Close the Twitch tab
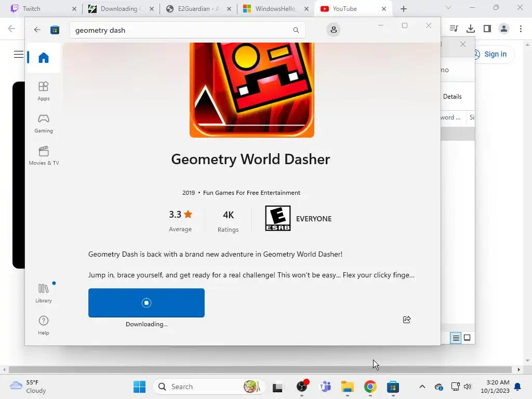The image size is (532, 399). 74,9
